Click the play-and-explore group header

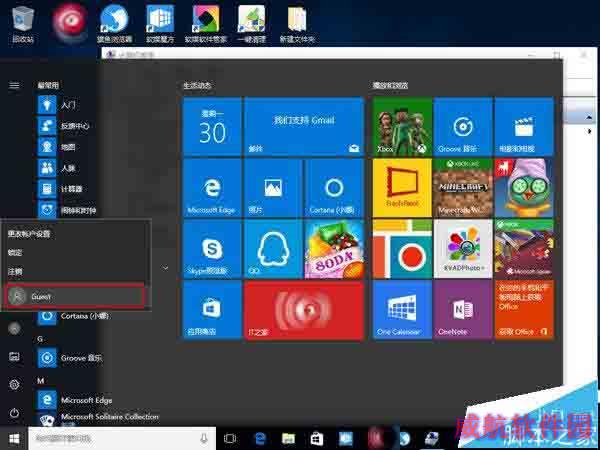(x=391, y=85)
